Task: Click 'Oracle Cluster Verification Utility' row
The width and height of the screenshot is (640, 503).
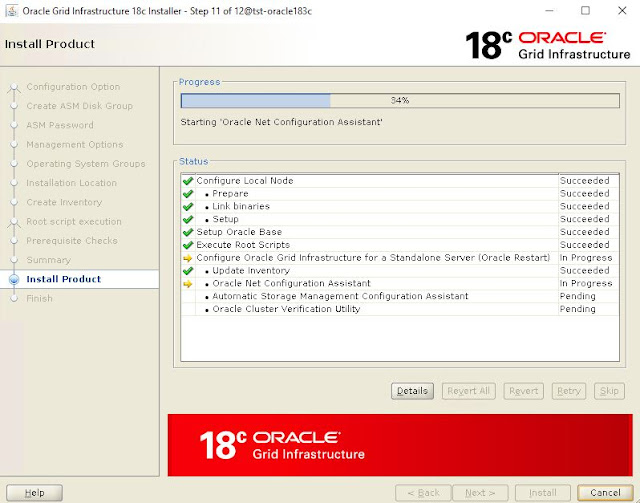Action: click(x=400, y=309)
